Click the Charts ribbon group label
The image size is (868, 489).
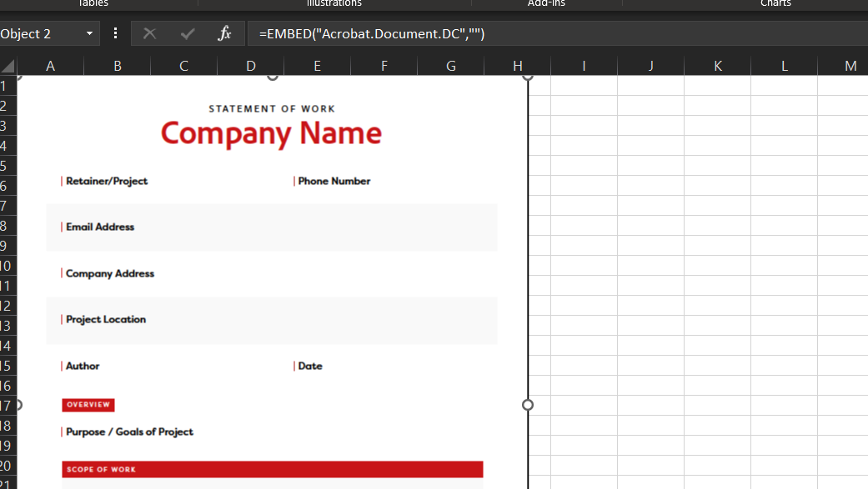[775, 3]
